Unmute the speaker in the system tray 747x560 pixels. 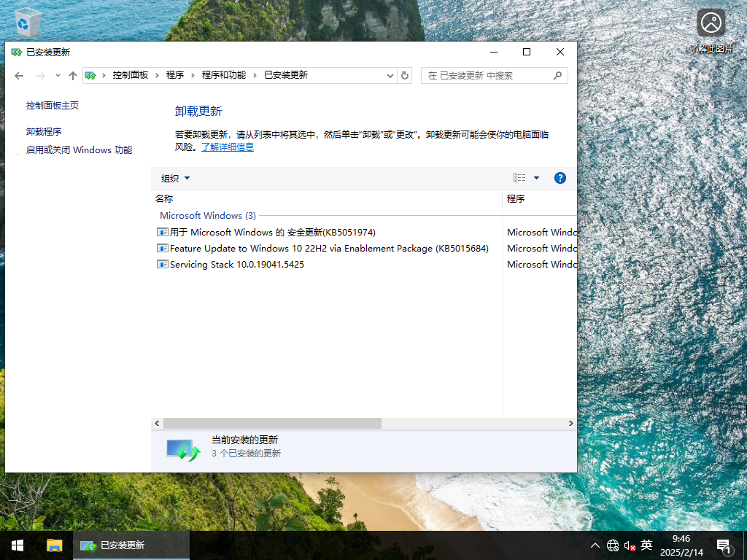click(629, 545)
